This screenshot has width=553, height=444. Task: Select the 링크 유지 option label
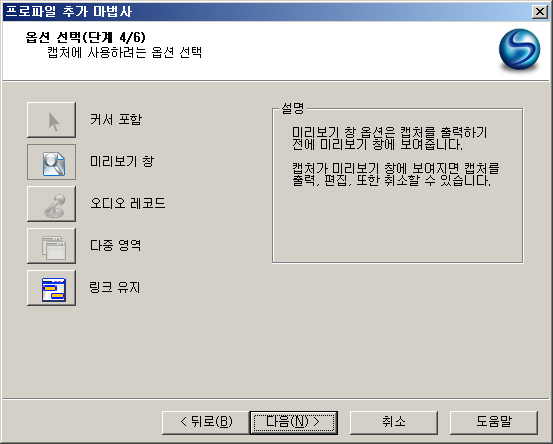[x=115, y=287]
